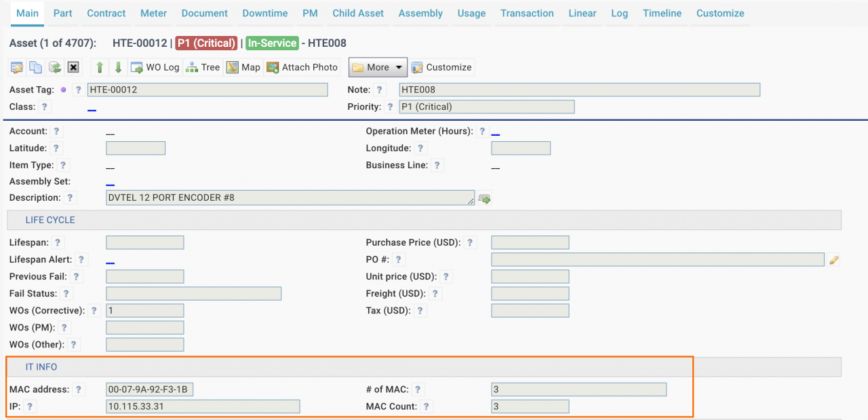Open the WO Log
868x420 pixels.
(155, 67)
